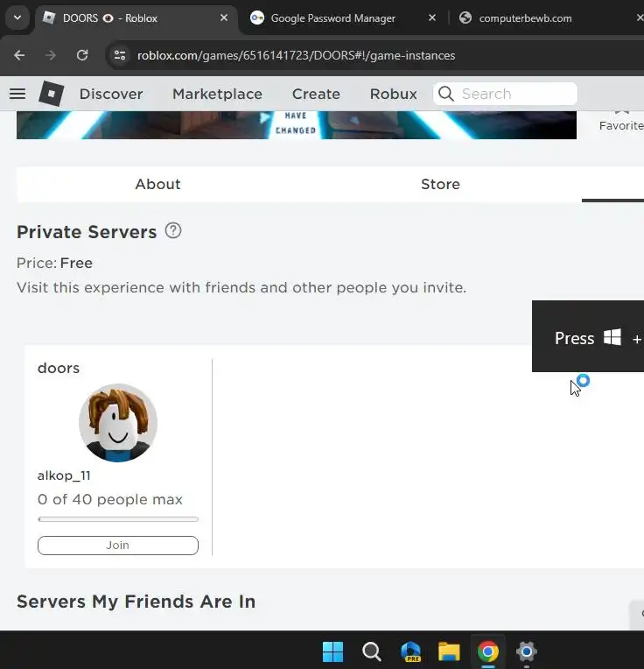Open the Roblox hamburger navigation menu
This screenshot has height=669, width=644.
coord(17,94)
